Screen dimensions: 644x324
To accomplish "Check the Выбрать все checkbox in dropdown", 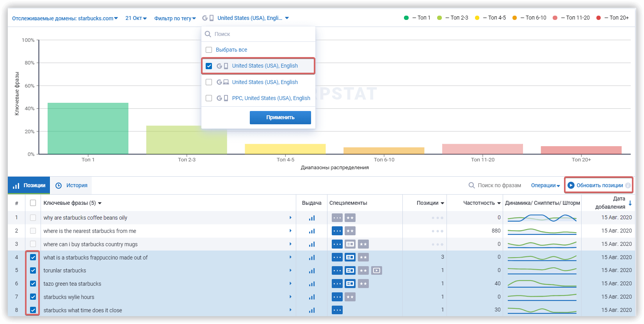I will tap(209, 50).
